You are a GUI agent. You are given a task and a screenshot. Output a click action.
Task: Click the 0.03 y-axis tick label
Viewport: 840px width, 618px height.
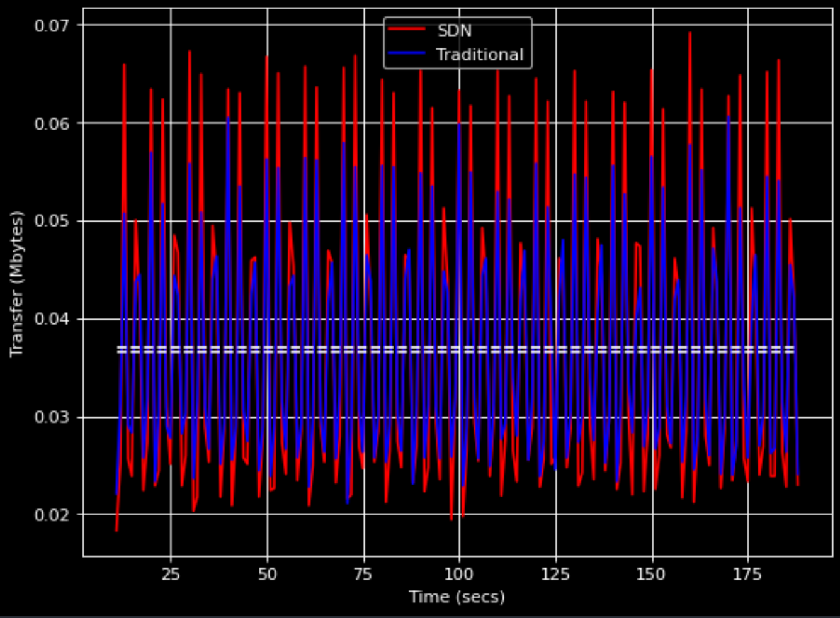tap(53, 418)
